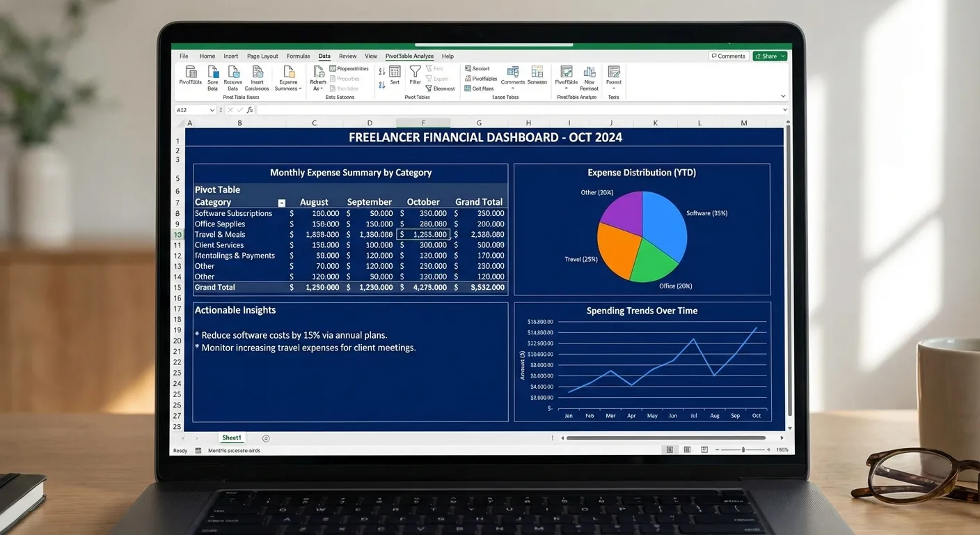Click the Comments button at top right
This screenshot has height=535, width=980.
click(728, 56)
